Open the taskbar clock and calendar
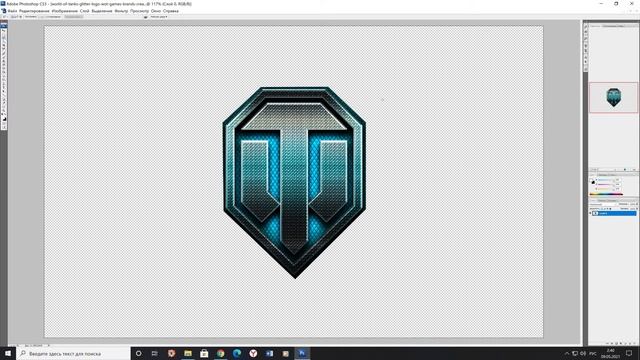The width and height of the screenshot is (640, 360). (611, 353)
